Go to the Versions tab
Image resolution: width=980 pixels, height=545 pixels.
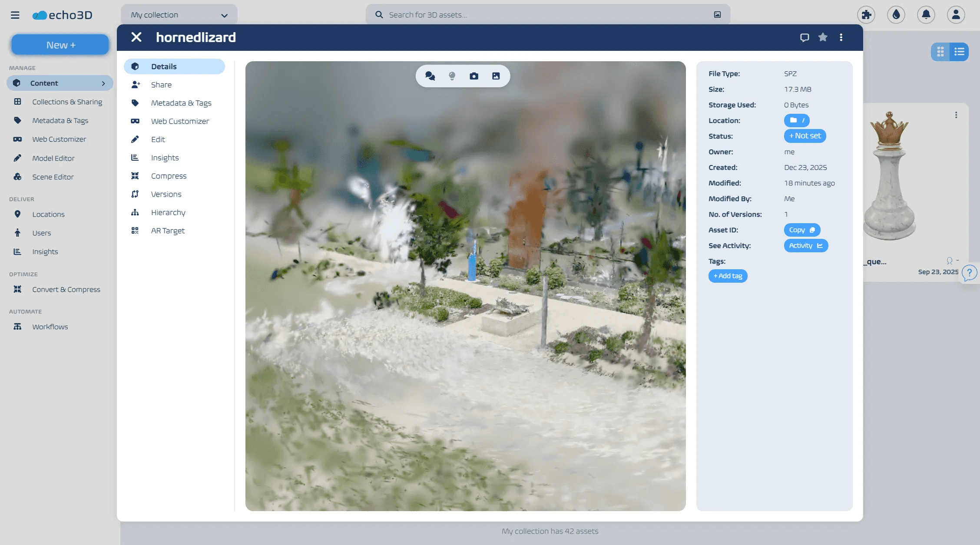tap(166, 194)
